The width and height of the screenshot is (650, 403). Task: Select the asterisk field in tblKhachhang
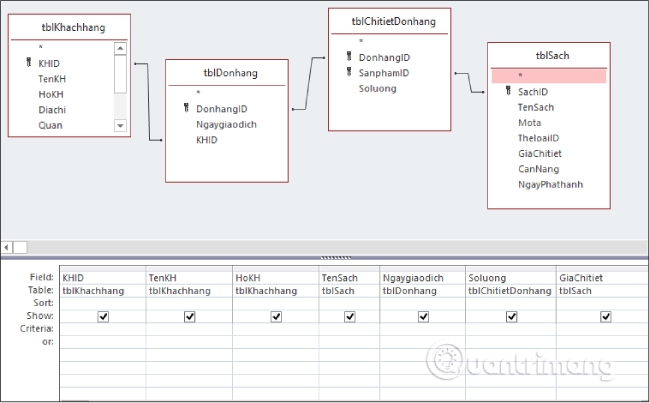pos(41,48)
